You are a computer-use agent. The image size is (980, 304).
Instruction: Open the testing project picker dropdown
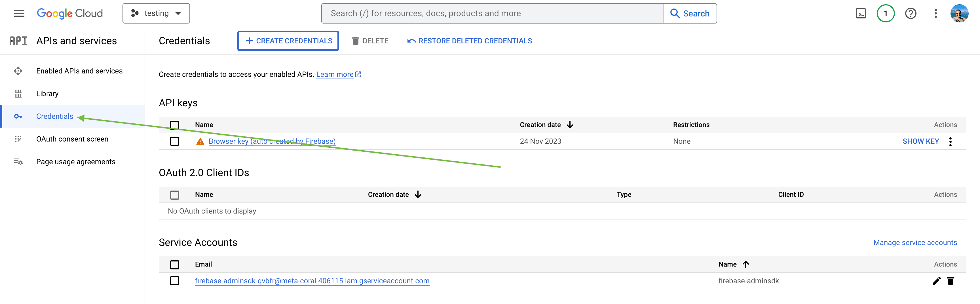pos(156,13)
